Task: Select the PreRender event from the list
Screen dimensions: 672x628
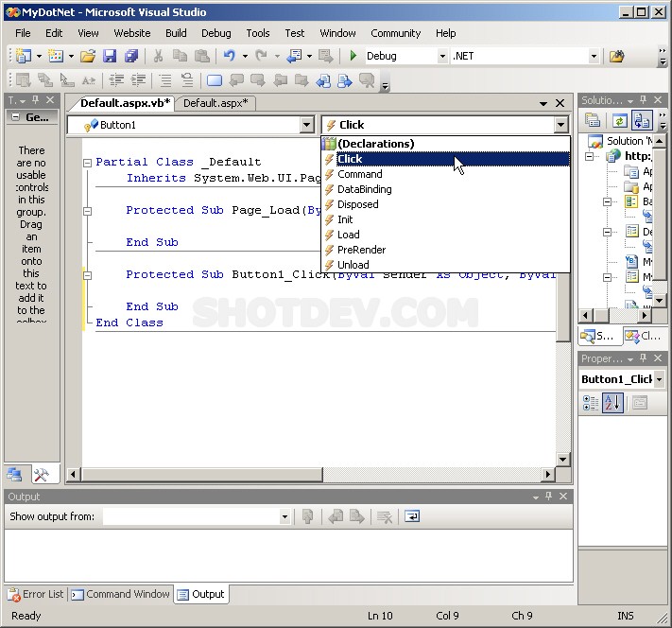Action: point(361,250)
